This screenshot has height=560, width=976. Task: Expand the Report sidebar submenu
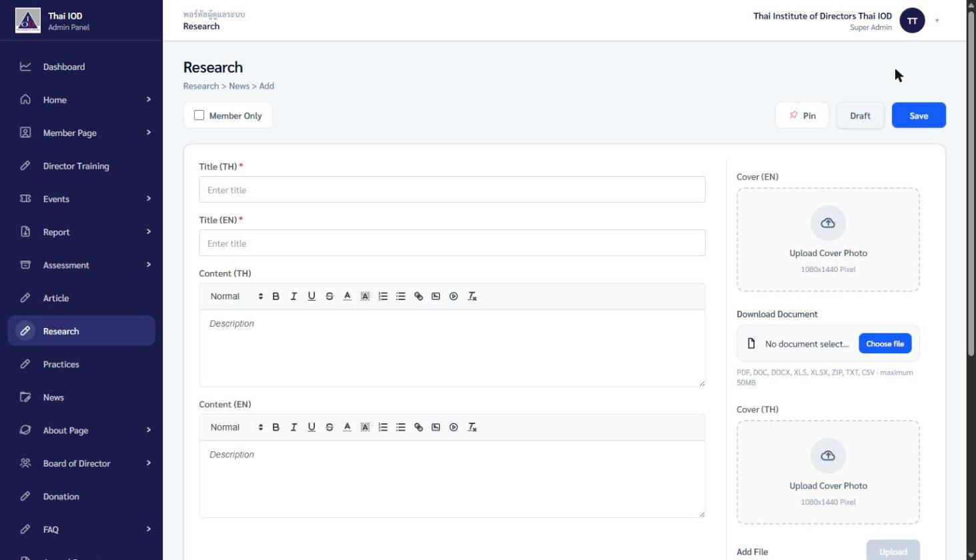point(148,232)
